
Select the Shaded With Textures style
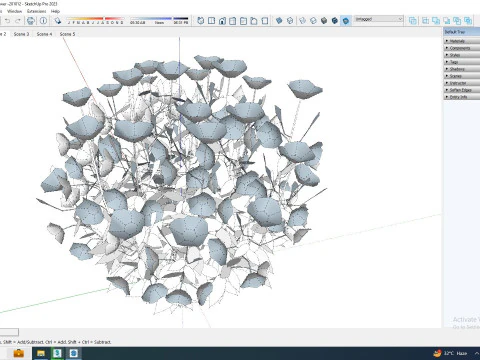click(x=335, y=21)
